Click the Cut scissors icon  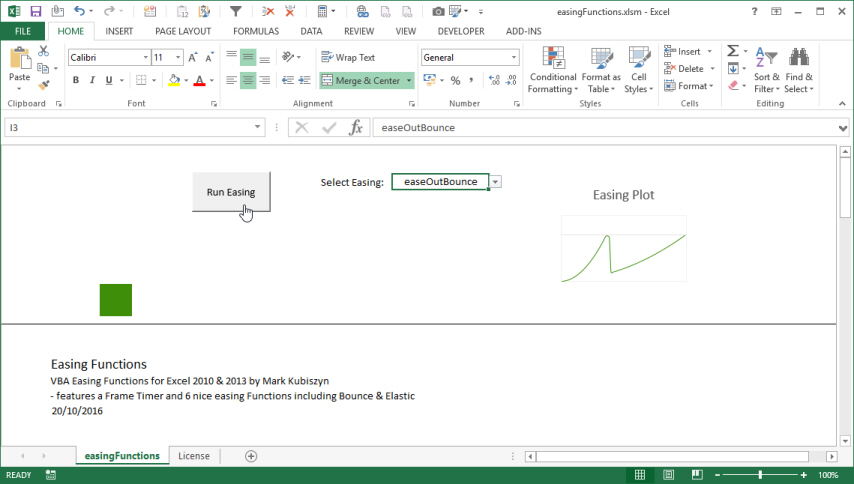tap(43, 51)
